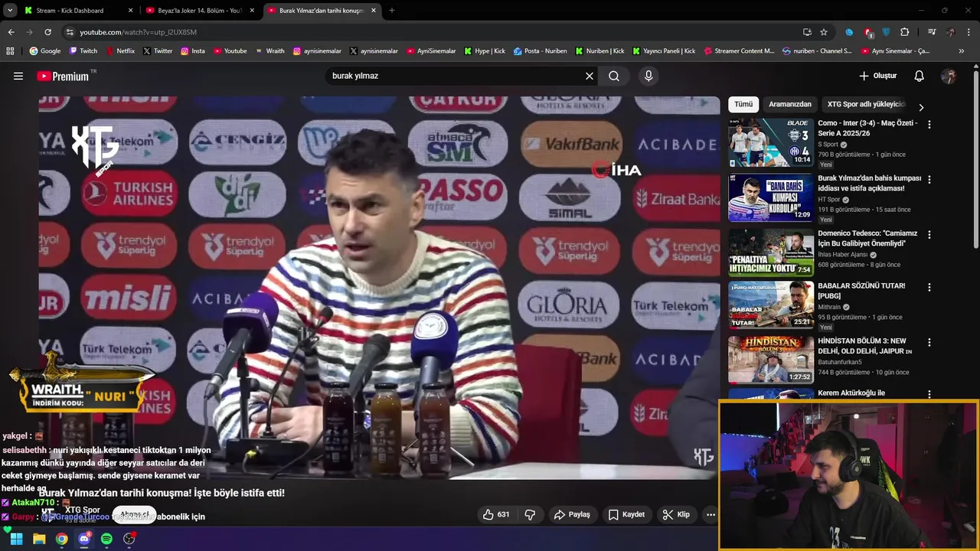This screenshot has height=551, width=980.
Task: Open a new browser tab
Action: (x=392, y=11)
